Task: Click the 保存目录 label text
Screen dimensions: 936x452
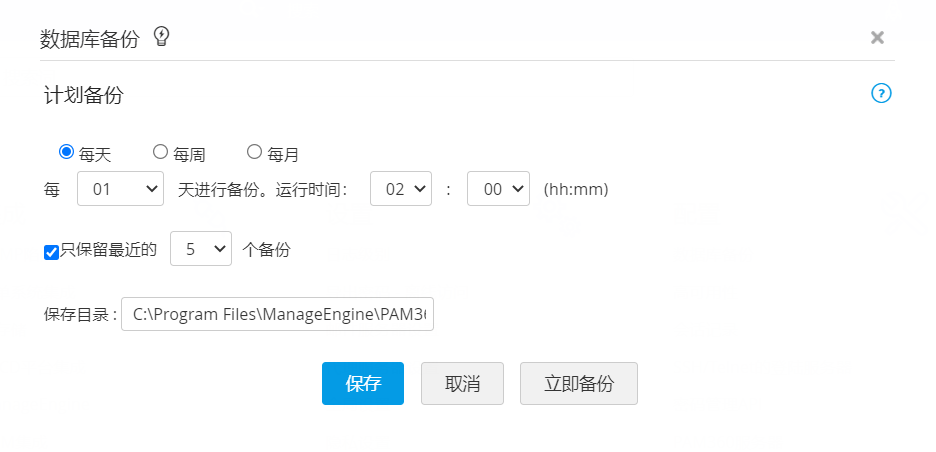Action: 80,315
